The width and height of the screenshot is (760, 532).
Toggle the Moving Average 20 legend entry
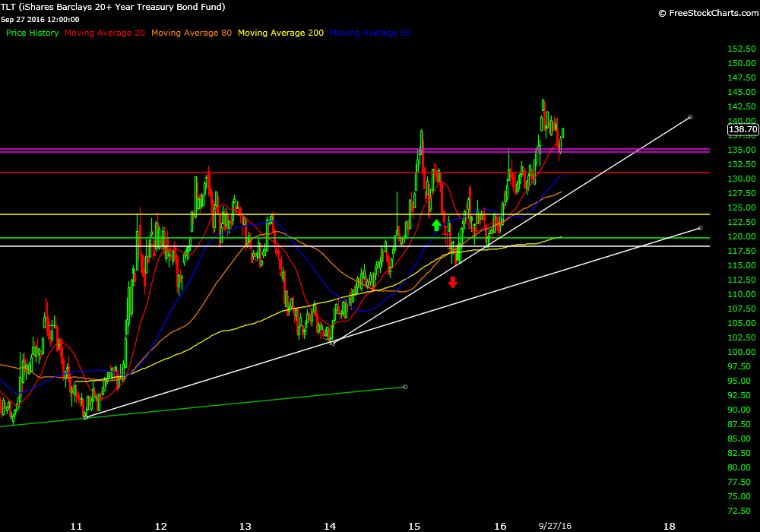click(x=105, y=33)
